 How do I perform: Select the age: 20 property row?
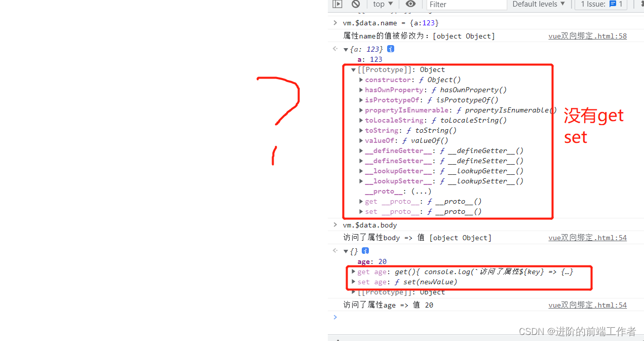click(372, 262)
